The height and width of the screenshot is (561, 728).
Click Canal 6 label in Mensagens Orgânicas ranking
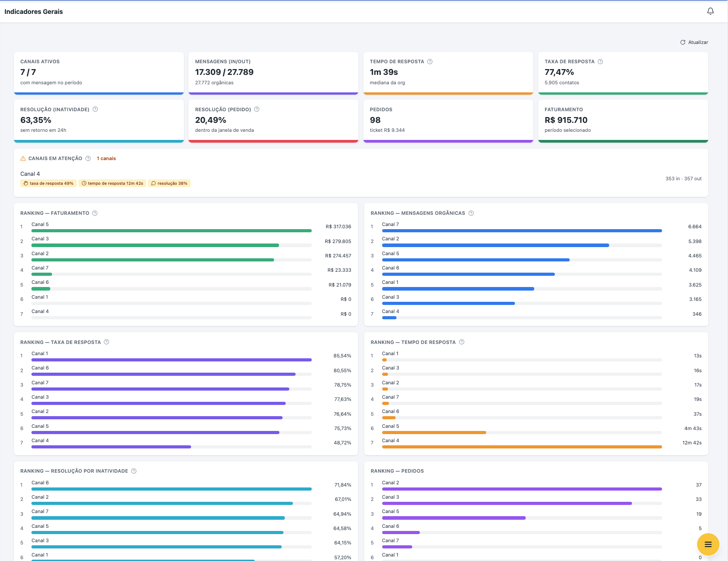(x=390, y=268)
